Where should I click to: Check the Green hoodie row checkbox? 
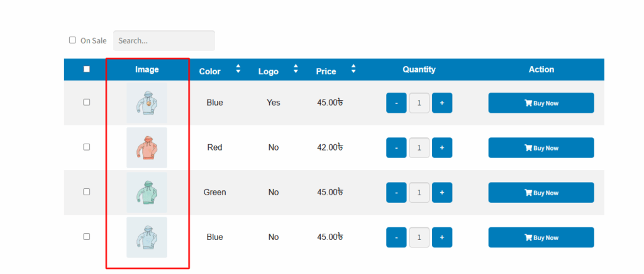pyautogui.click(x=87, y=191)
